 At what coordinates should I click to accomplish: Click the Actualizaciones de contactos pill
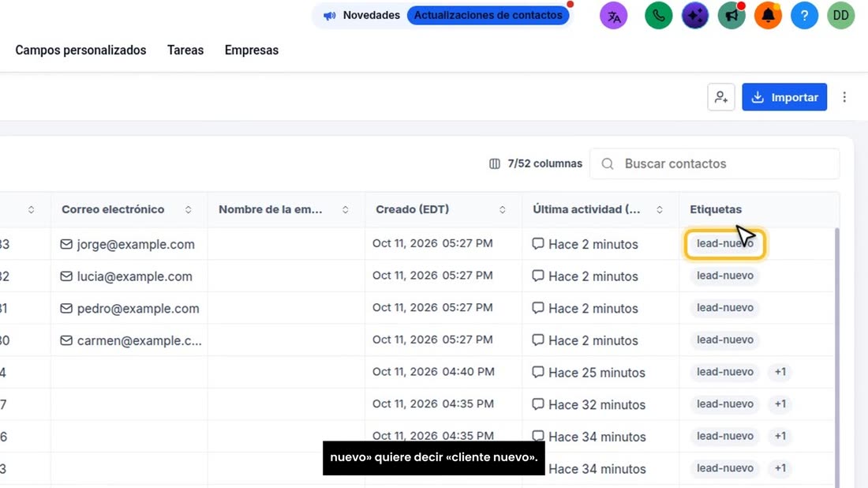[x=488, y=16]
